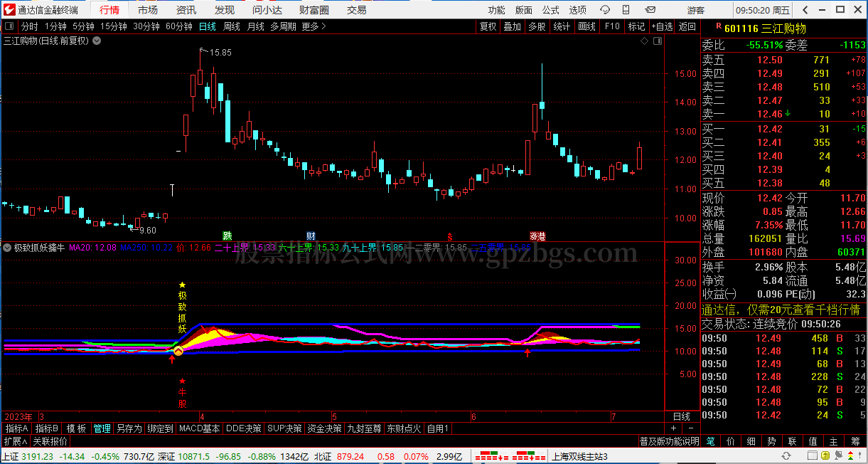Image resolution: width=868 pixels, height=464 pixels.
Task: Open the 公式 formula menu
Action: (550, 10)
